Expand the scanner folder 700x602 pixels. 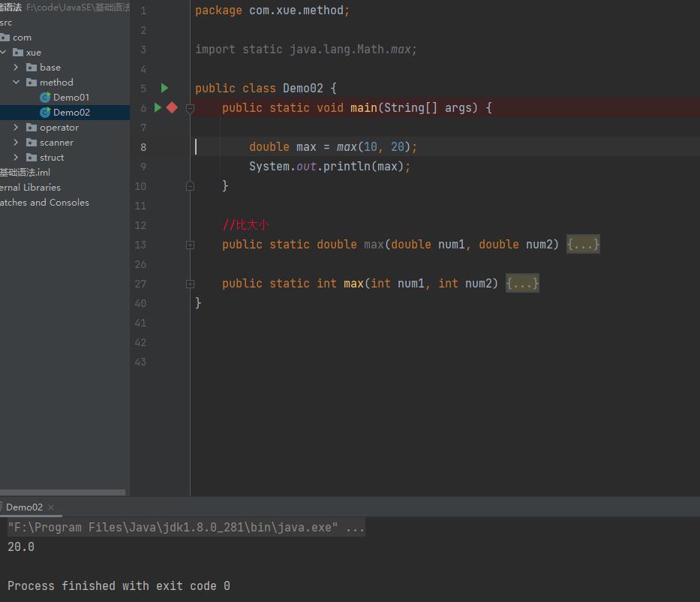(16, 142)
